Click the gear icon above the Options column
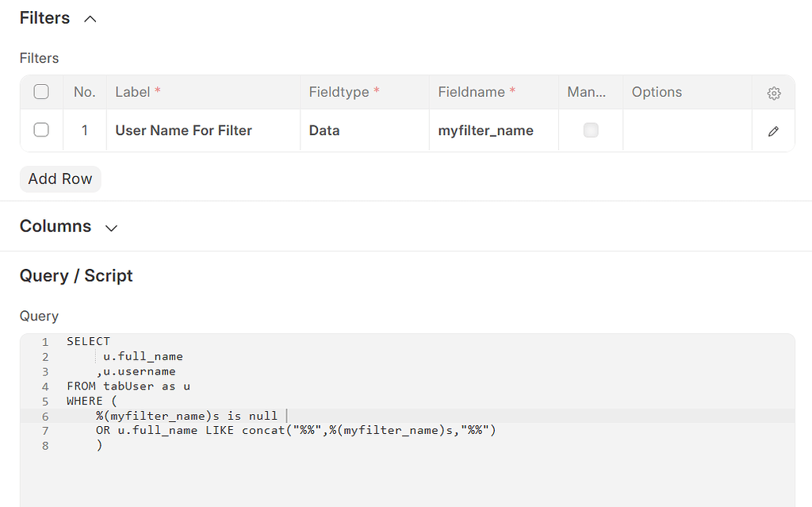812x507 pixels. point(773,92)
